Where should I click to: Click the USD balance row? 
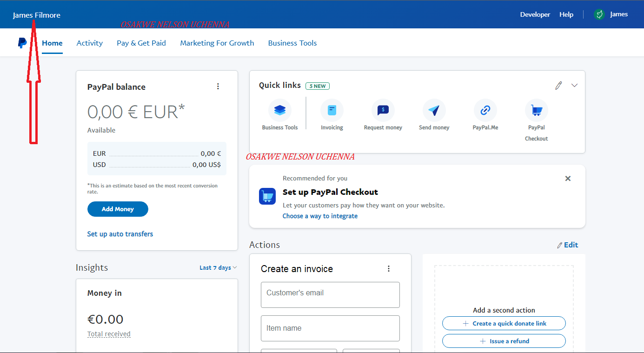157,165
